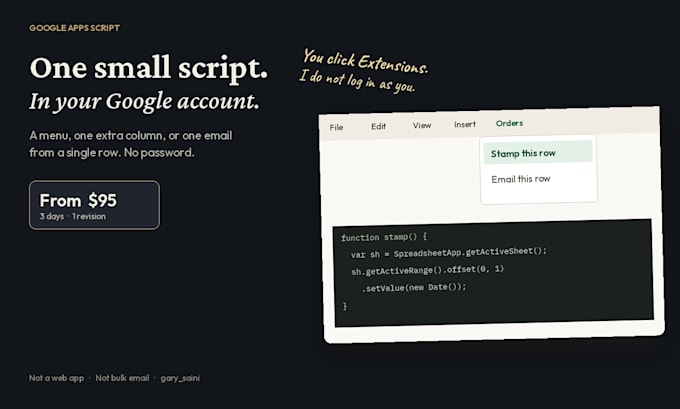
Task: Open the File menu in the mockup
Action: coord(336,127)
